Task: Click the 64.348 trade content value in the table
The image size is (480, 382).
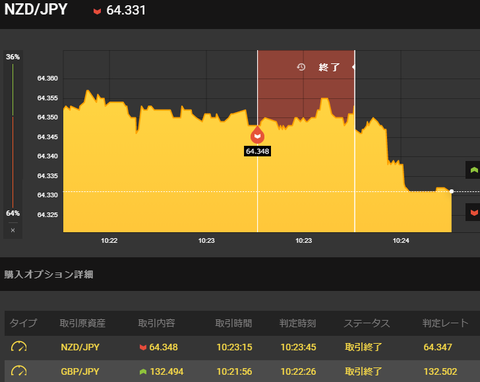Action: click(x=163, y=347)
